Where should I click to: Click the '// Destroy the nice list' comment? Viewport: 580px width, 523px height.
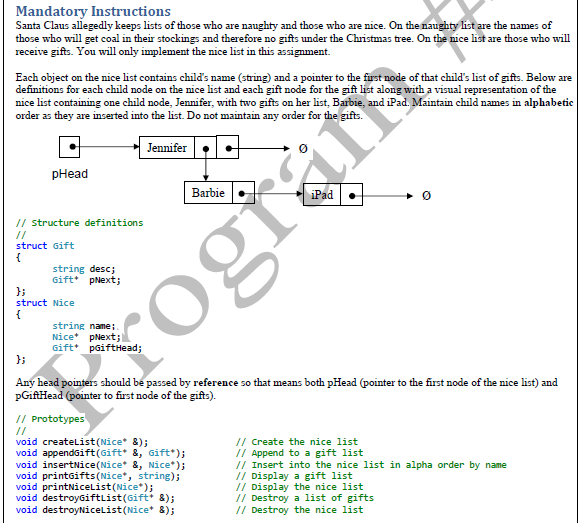tap(299, 510)
